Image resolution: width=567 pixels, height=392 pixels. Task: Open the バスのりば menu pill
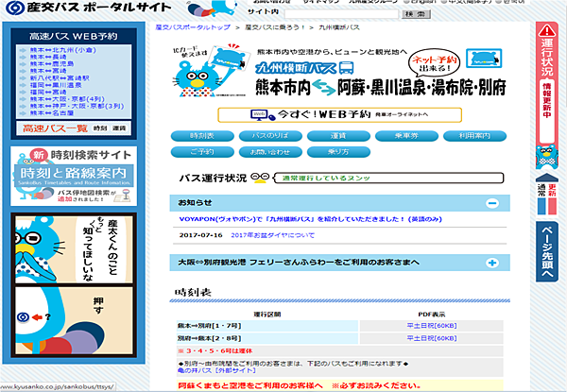click(x=270, y=136)
